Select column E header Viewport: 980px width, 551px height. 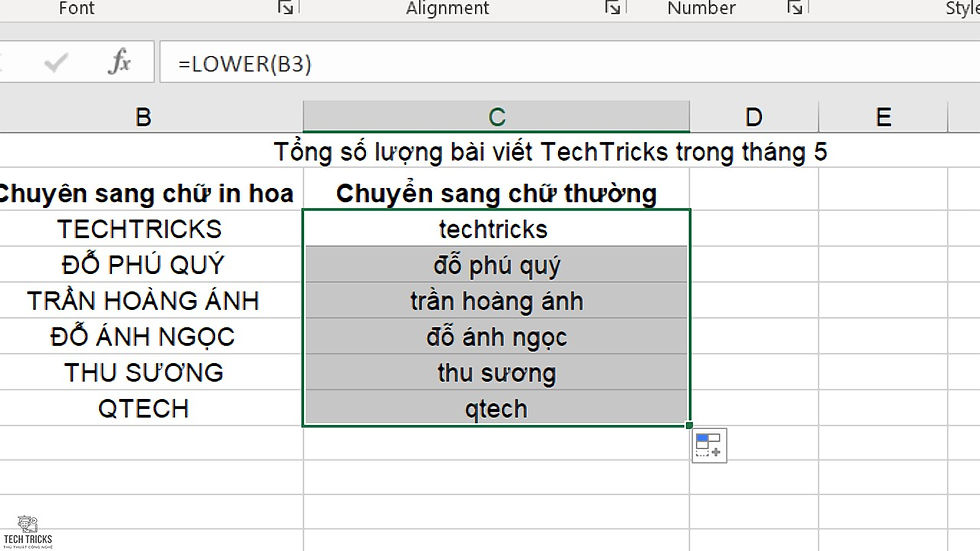(883, 117)
